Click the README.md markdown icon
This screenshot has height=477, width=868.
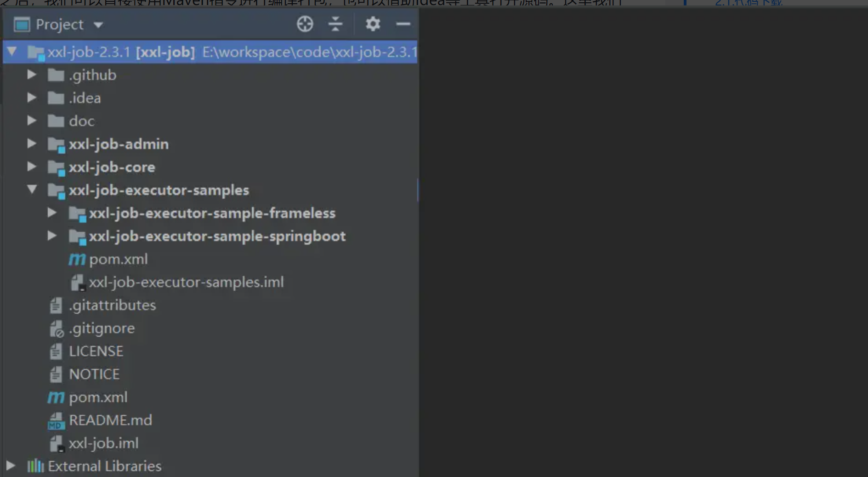pyautogui.click(x=56, y=421)
